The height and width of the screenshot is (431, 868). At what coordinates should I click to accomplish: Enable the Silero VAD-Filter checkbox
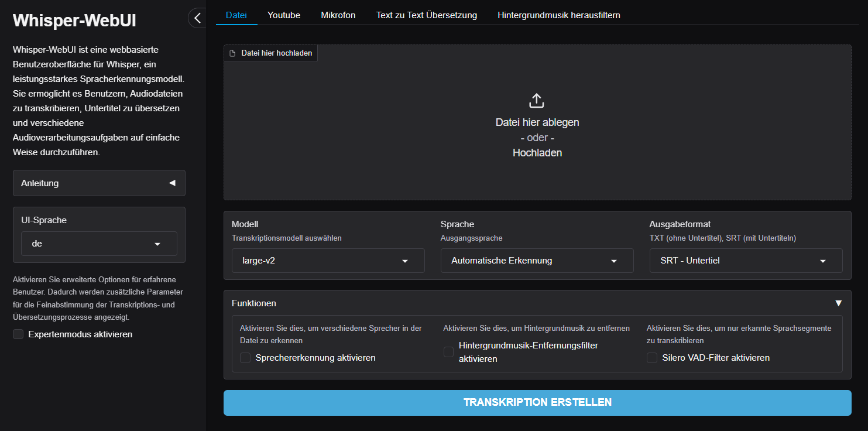(652, 358)
